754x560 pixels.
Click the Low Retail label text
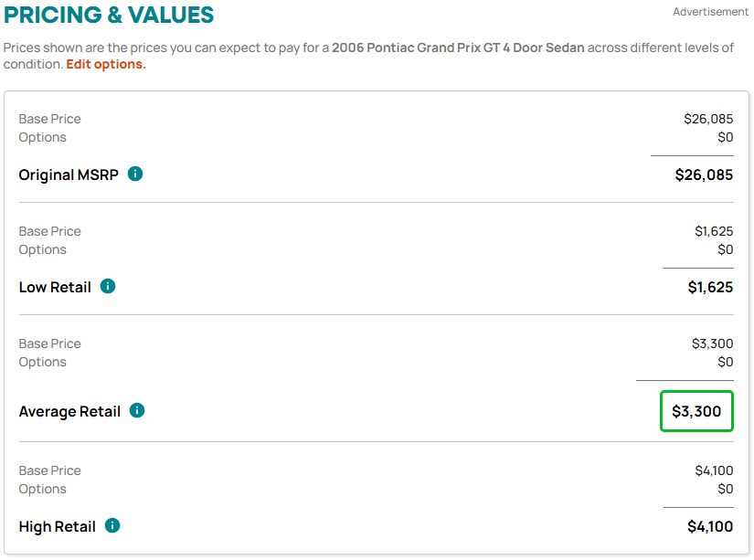click(x=55, y=287)
